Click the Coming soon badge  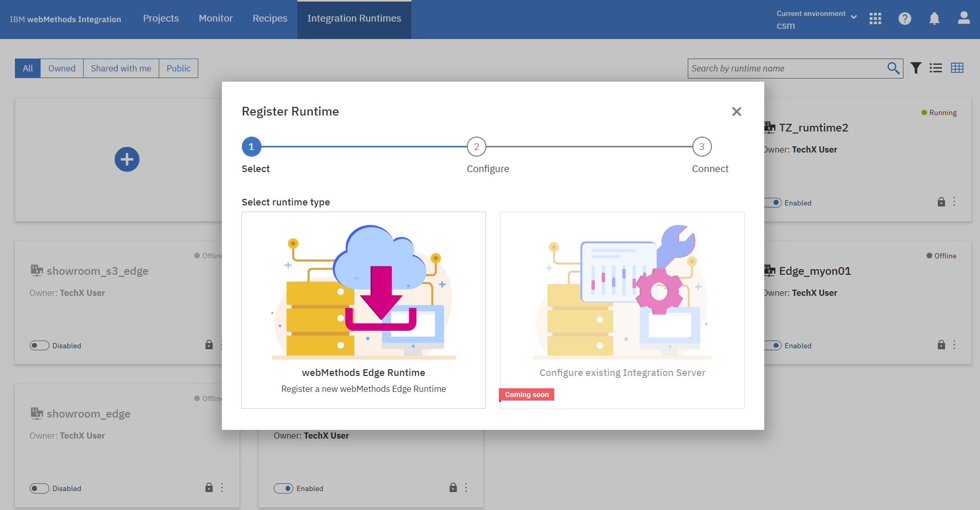pos(526,394)
